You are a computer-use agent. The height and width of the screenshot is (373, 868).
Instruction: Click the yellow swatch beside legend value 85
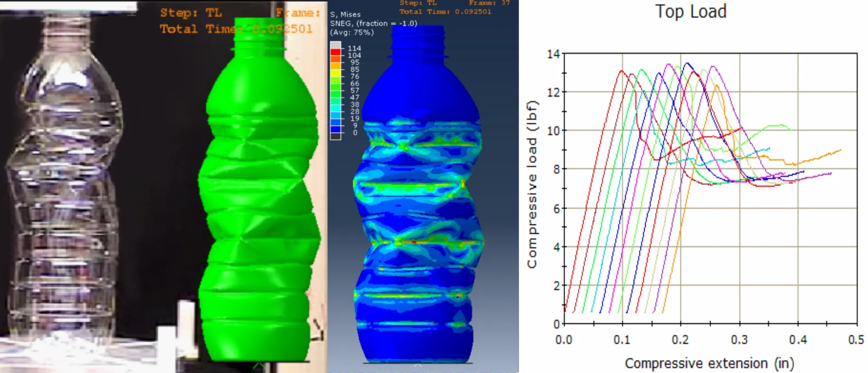pos(335,69)
